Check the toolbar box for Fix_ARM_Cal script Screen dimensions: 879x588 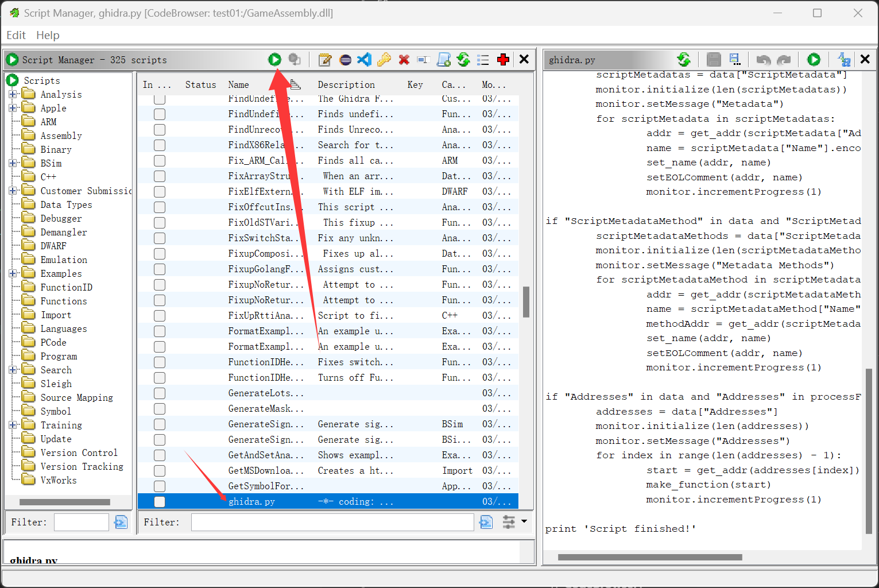tap(160, 161)
